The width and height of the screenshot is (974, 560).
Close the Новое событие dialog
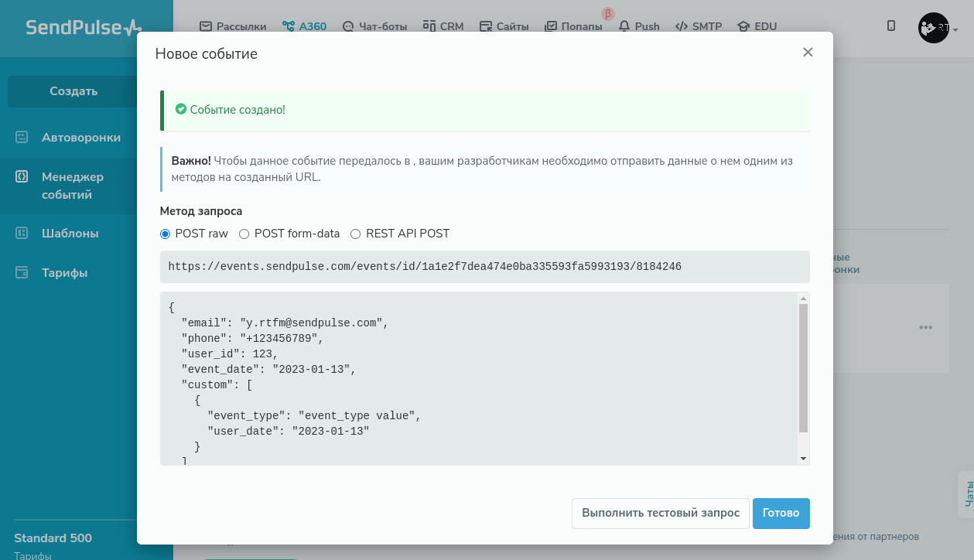click(x=808, y=53)
